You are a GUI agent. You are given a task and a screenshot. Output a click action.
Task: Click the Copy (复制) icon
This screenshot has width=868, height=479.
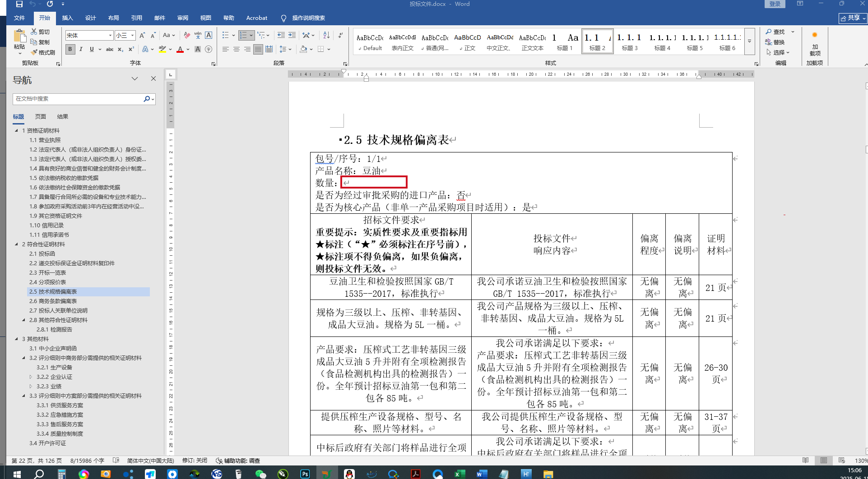point(34,42)
